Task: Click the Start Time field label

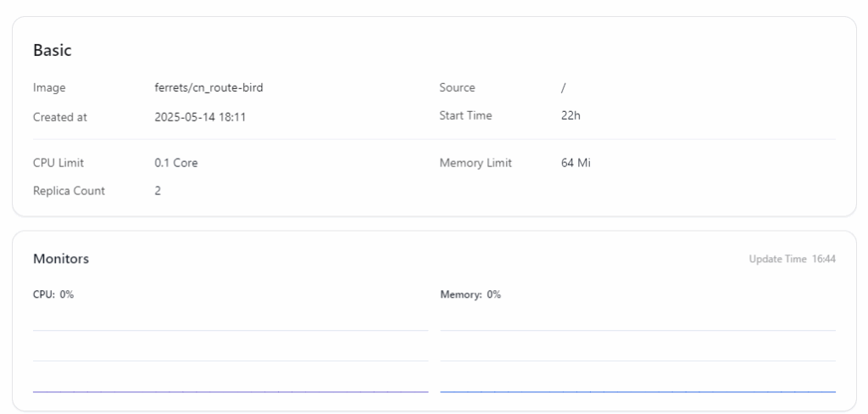Action: coord(465,115)
